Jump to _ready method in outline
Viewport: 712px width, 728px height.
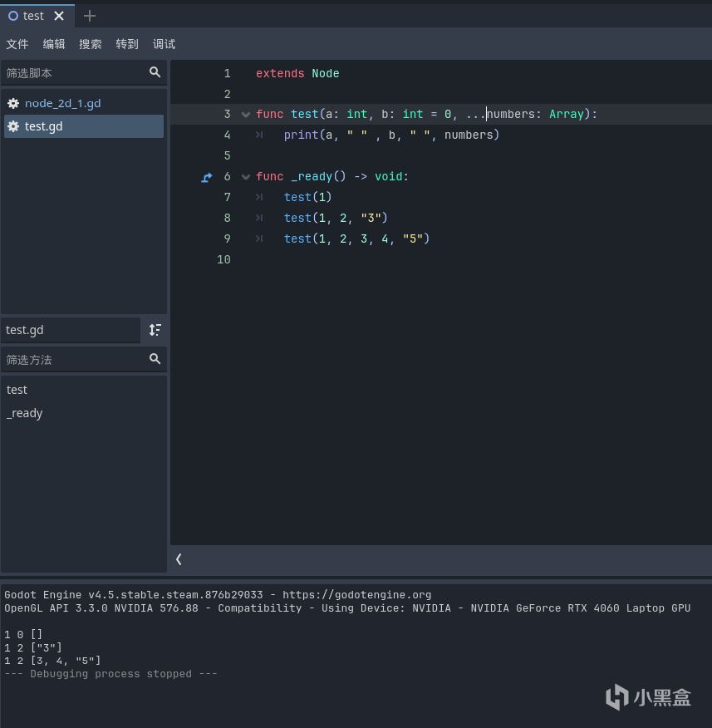pos(25,413)
